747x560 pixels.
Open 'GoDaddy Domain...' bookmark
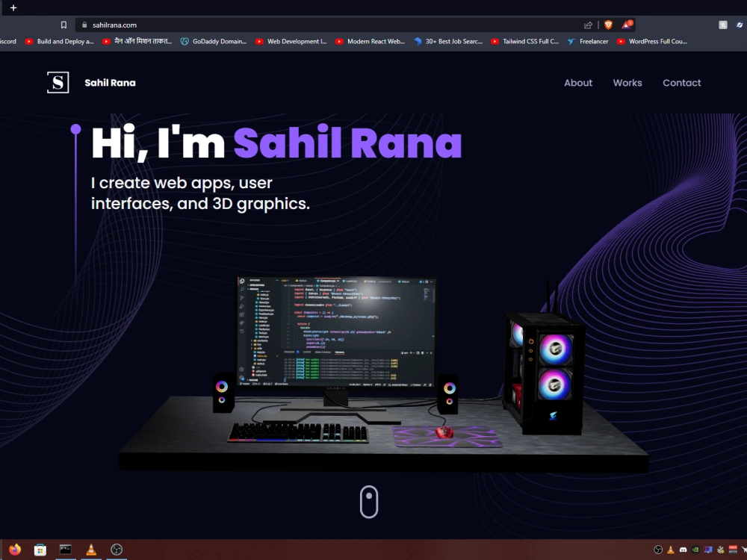tap(214, 41)
